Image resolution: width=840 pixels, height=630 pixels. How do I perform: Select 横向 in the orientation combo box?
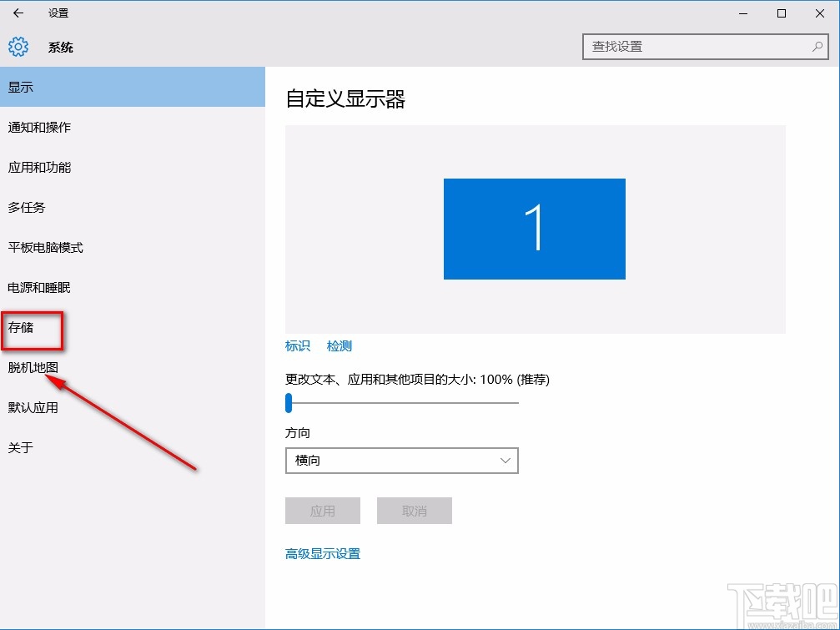point(401,461)
